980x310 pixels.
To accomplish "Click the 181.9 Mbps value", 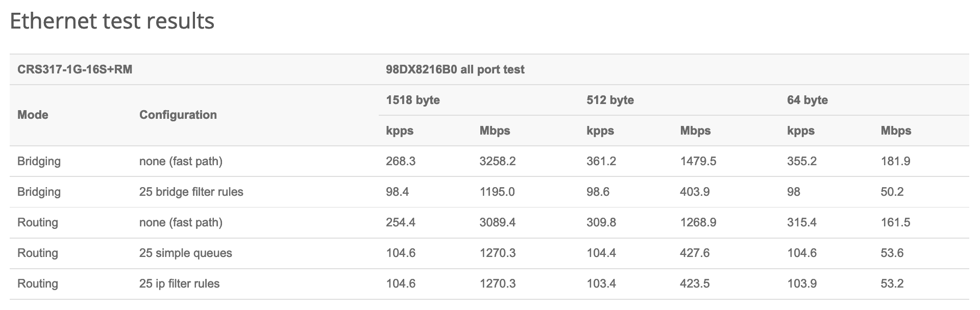I will point(895,162).
